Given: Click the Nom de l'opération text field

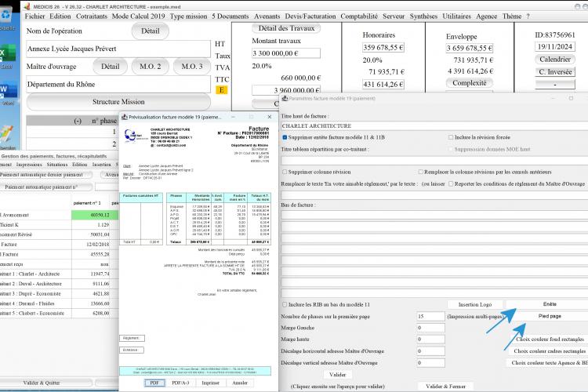Looking at the screenshot, I should pyautogui.click(x=118, y=49).
